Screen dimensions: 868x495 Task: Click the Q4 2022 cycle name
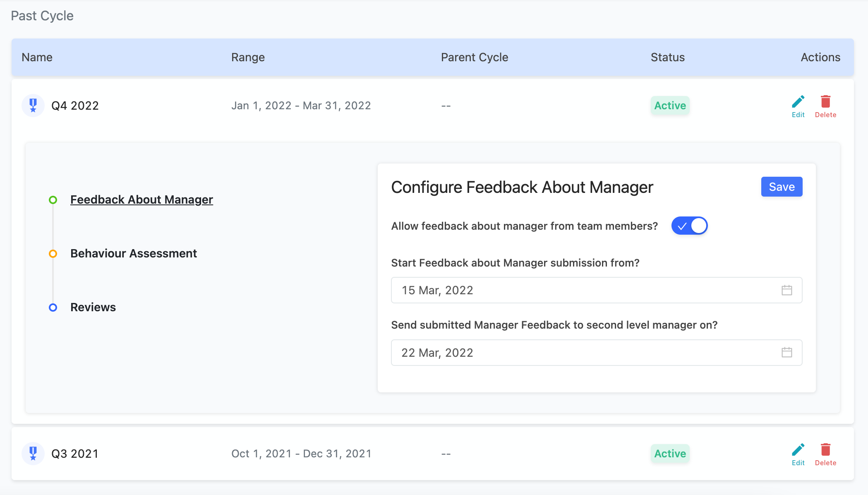point(75,106)
